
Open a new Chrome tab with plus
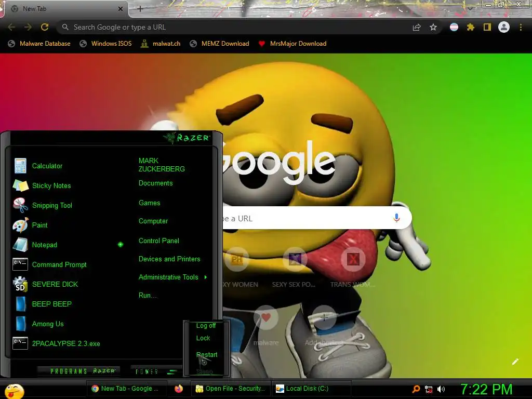click(140, 9)
